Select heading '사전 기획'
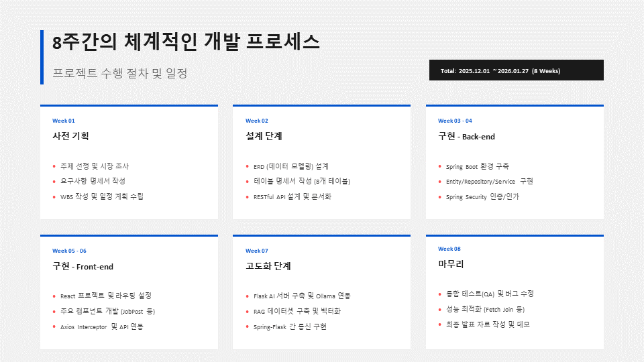 pos(70,136)
